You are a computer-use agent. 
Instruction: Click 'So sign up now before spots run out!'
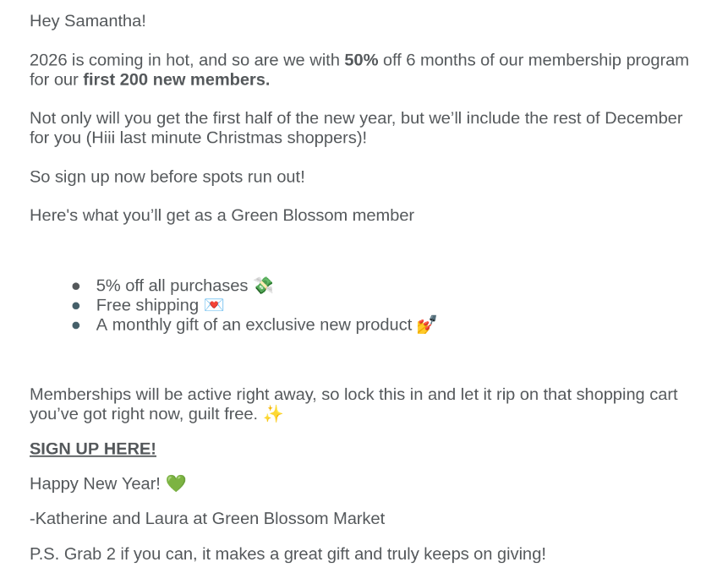click(x=167, y=177)
